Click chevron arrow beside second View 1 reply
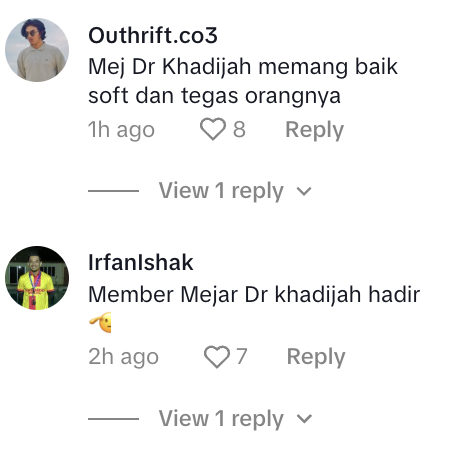This screenshot has width=456, height=464. (x=304, y=419)
